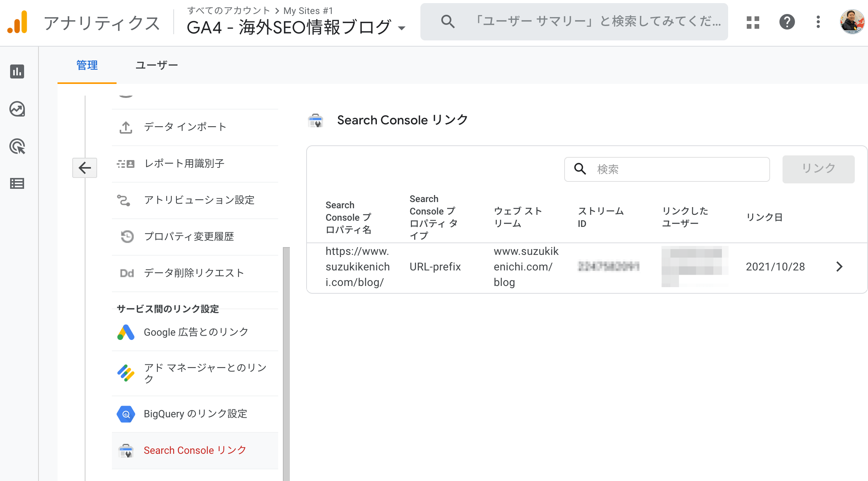Screen dimensions: 868x481
Task: Click the back arrow button in admin column
Action: pos(85,168)
